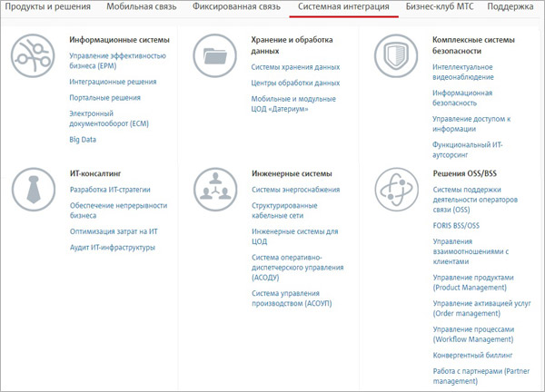545x392 pixels.
Task: Open Информационные системы section heading
Action: tap(119, 40)
